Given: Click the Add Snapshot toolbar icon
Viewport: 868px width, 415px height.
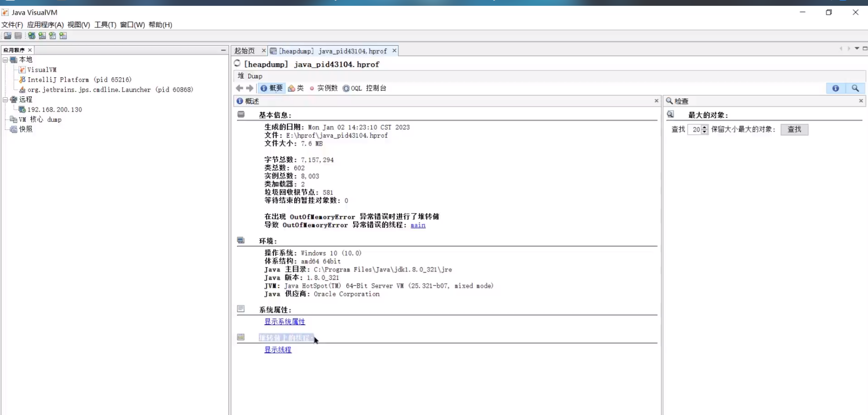Looking at the screenshot, I should (x=63, y=36).
